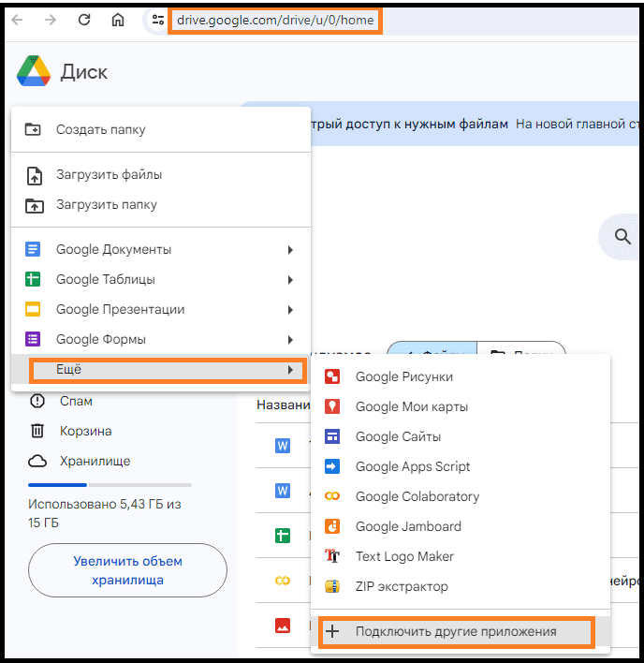Click the yellow Google Slides icon
Image resolution: width=644 pixels, height=663 pixels.
click(33, 310)
